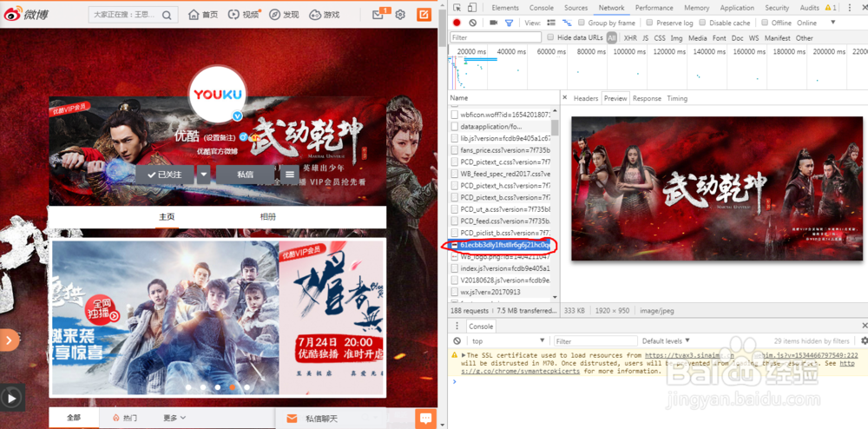Select the All filter type
Image resolution: width=868 pixels, height=429 pixels.
[612, 37]
